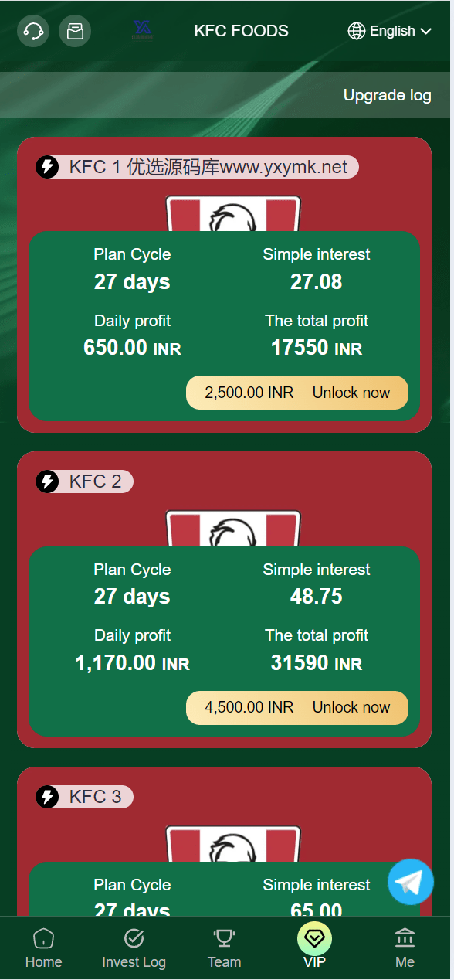454x980 pixels.
Task: Select the VIP tab
Action: click(314, 946)
